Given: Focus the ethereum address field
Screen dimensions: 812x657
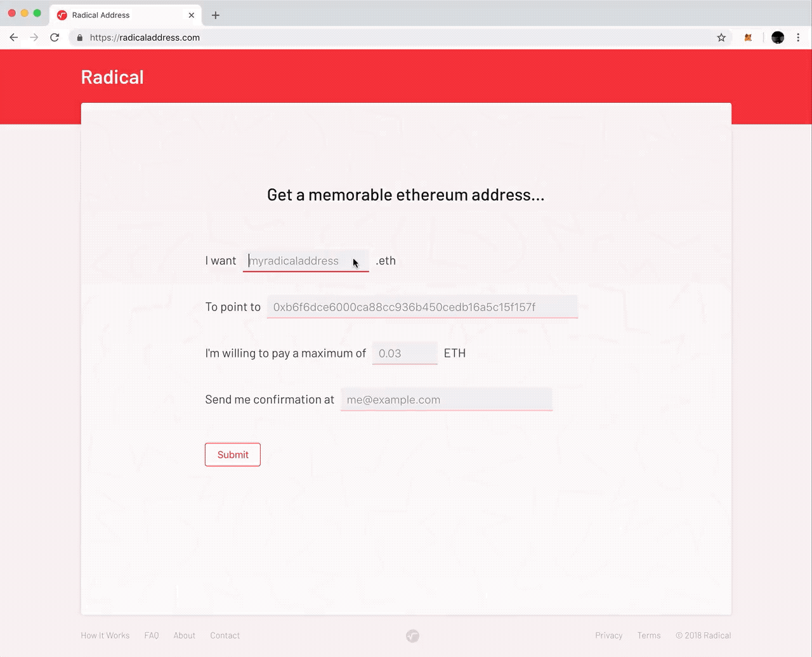Looking at the screenshot, I should click(x=422, y=307).
